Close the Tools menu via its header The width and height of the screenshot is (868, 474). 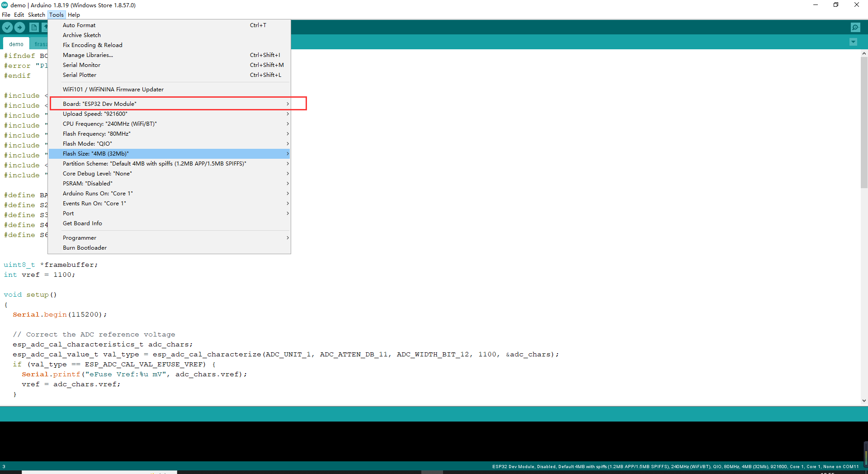coord(57,15)
